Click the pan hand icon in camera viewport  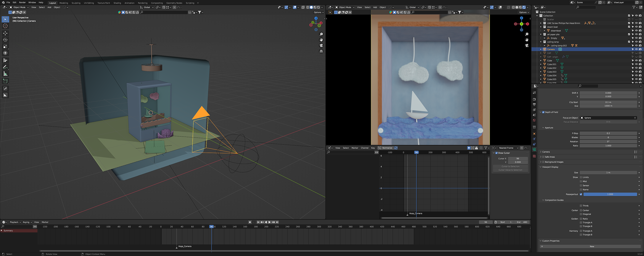tap(527, 40)
